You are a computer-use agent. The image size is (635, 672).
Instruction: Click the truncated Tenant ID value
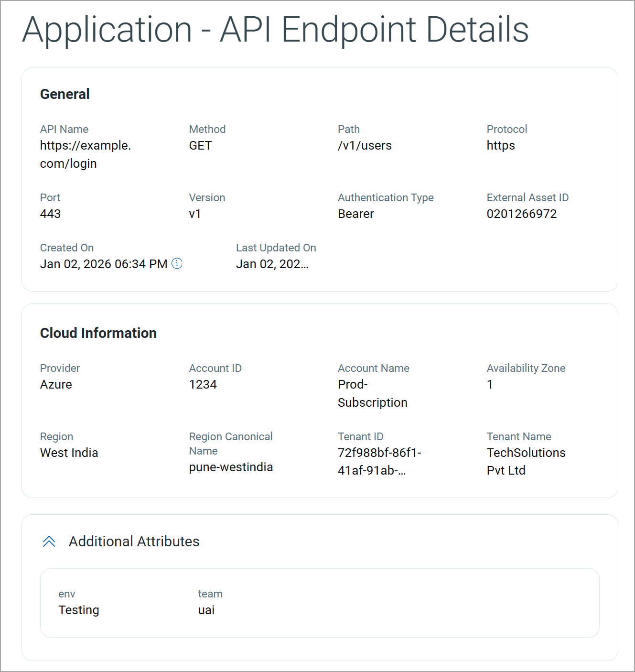pyautogui.click(x=379, y=462)
